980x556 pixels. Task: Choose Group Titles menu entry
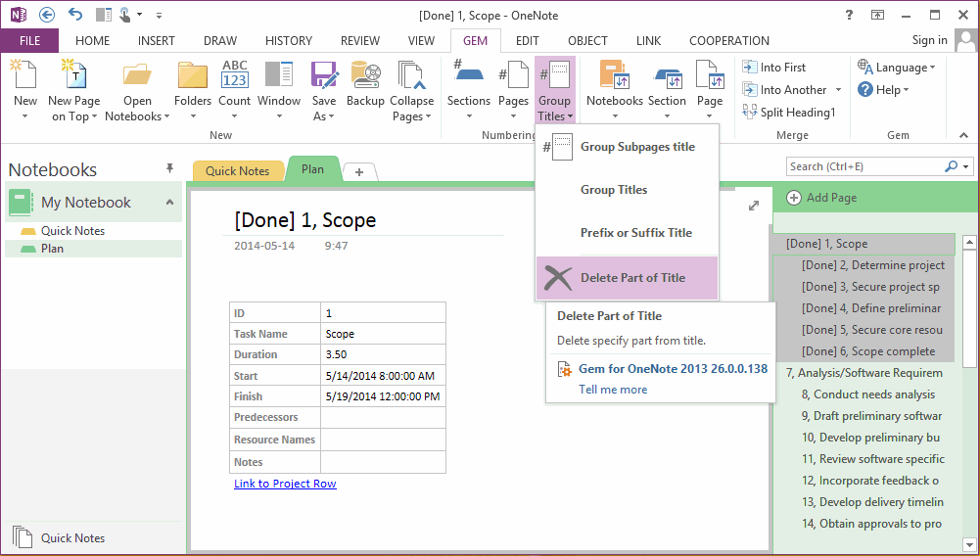[627, 190]
